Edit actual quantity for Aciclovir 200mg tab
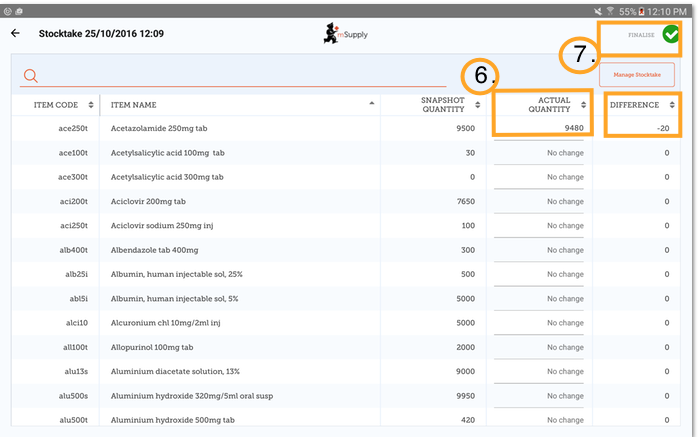The image size is (700, 437). [x=540, y=201]
